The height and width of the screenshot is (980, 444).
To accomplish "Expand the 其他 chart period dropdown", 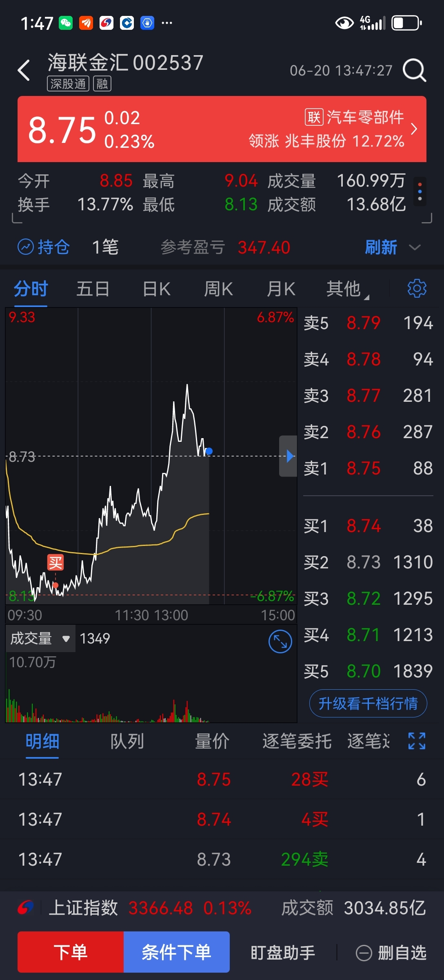I will pyautogui.click(x=347, y=289).
